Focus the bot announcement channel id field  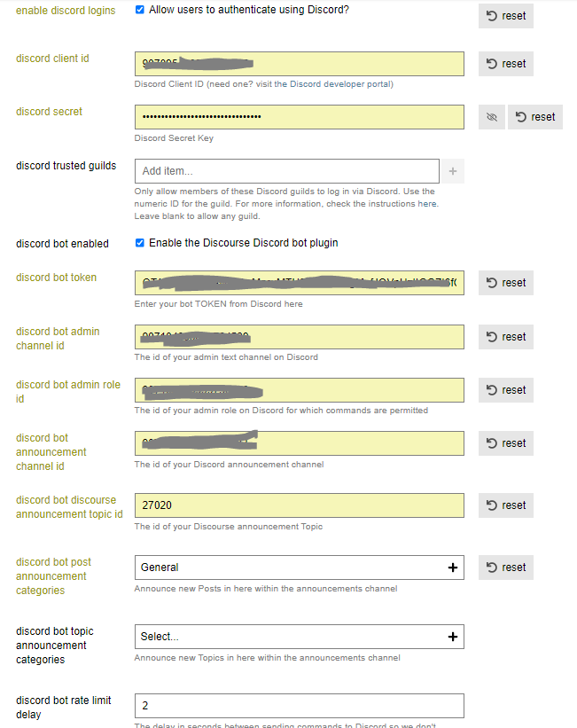point(299,443)
